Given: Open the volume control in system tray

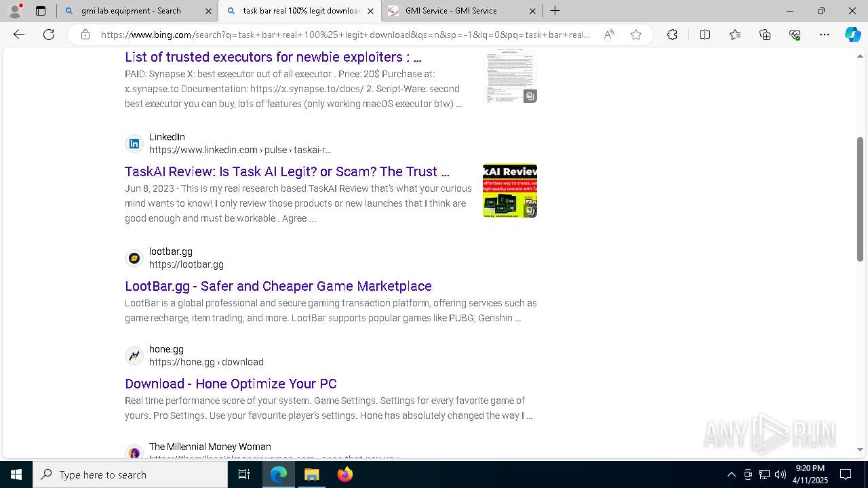Looking at the screenshot, I should click(781, 474).
